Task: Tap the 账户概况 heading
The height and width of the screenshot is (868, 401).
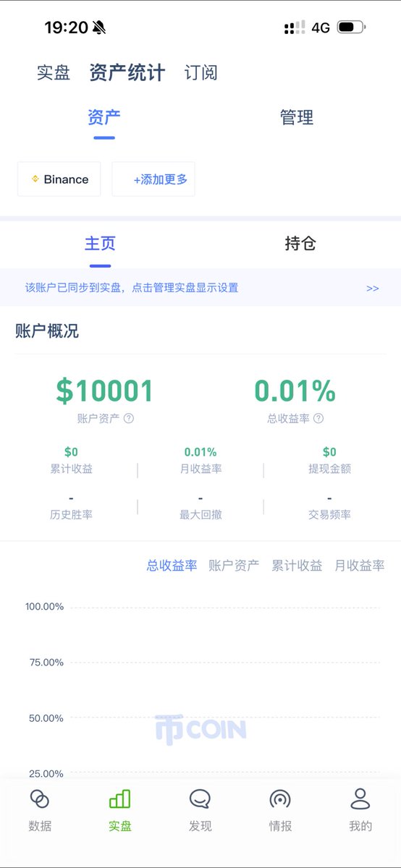Action: pyautogui.click(x=47, y=331)
